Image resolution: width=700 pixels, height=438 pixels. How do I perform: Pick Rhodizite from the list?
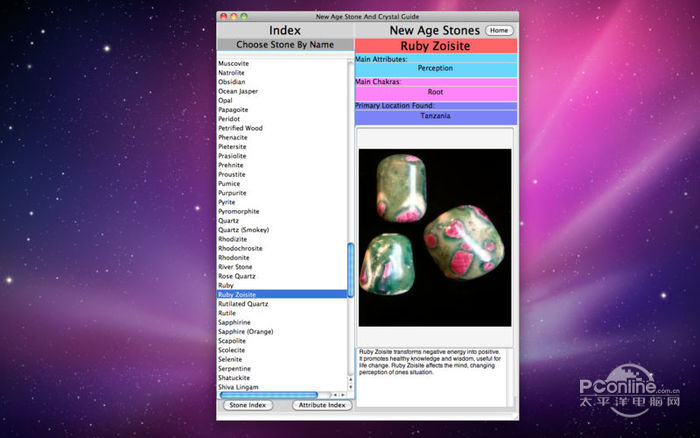click(x=233, y=239)
